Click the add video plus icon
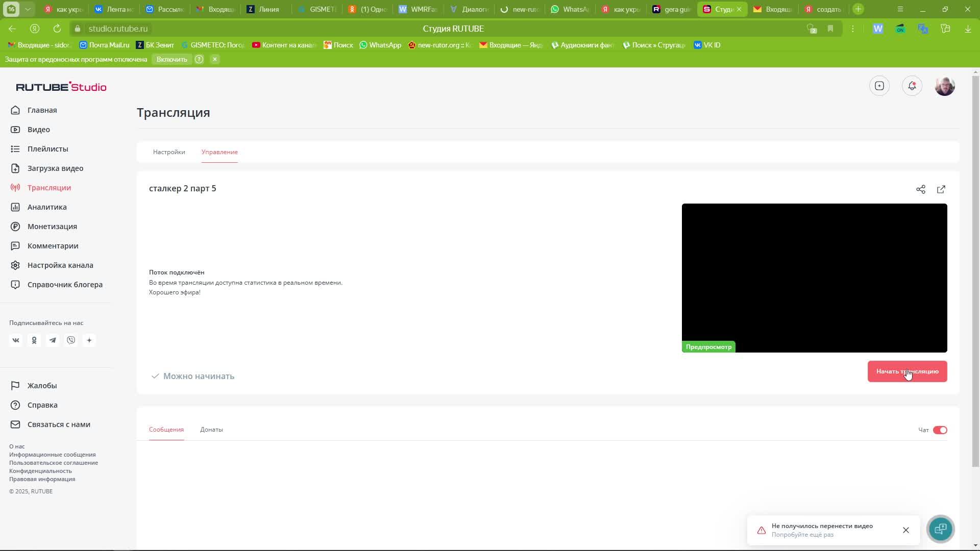The height and width of the screenshot is (551, 980). pyautogui.click(x=879, y=86)
